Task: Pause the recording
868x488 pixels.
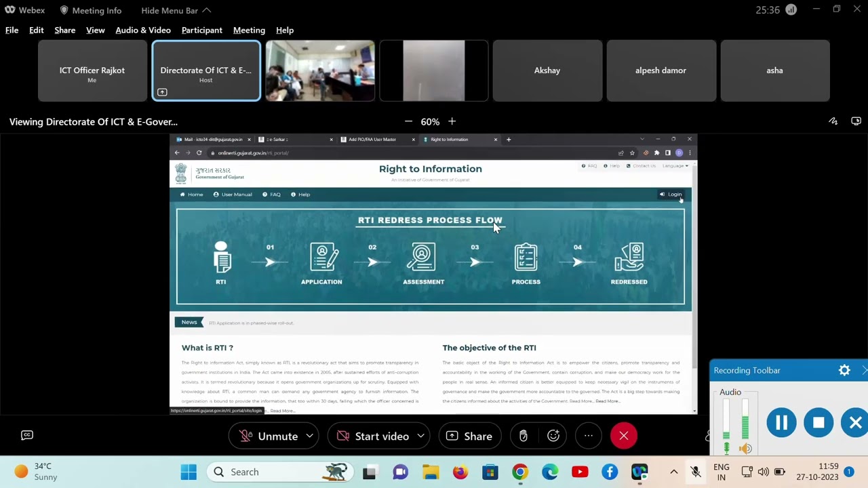Action: (781, 422)
